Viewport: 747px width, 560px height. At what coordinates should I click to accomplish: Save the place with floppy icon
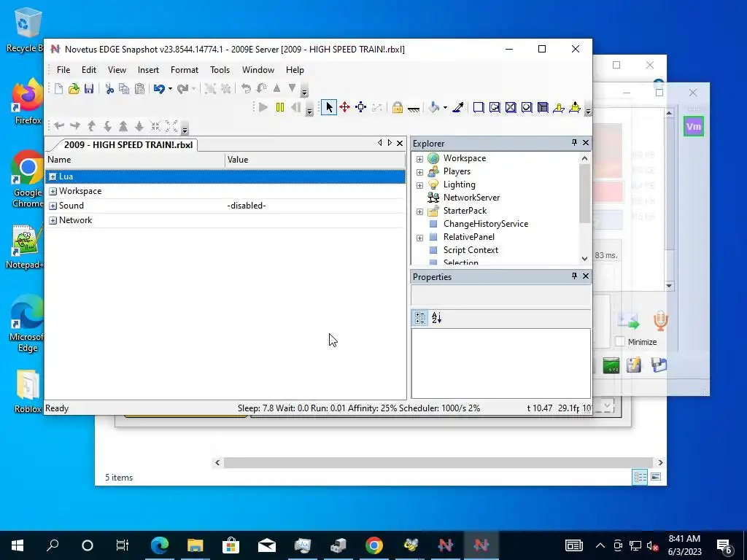[89, 88]
